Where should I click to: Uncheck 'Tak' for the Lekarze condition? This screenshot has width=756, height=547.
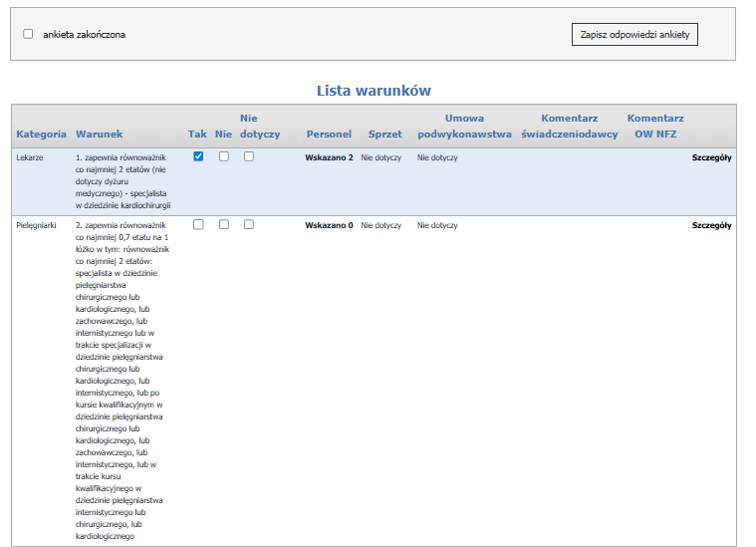point(198,156)
